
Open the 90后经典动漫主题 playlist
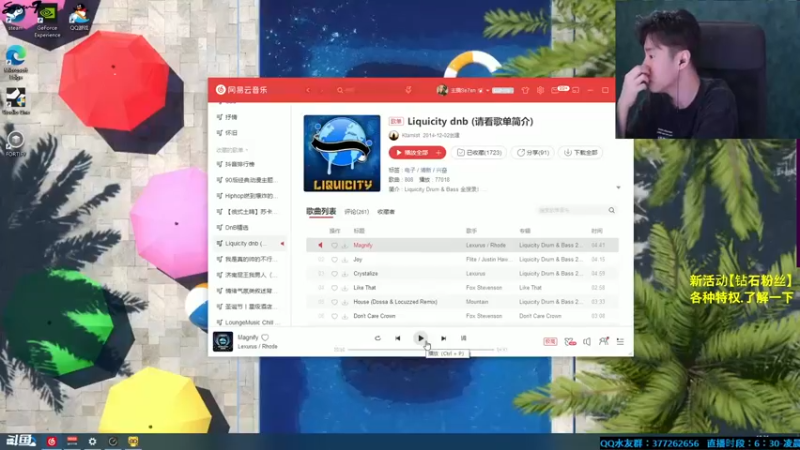click(249, 180)
